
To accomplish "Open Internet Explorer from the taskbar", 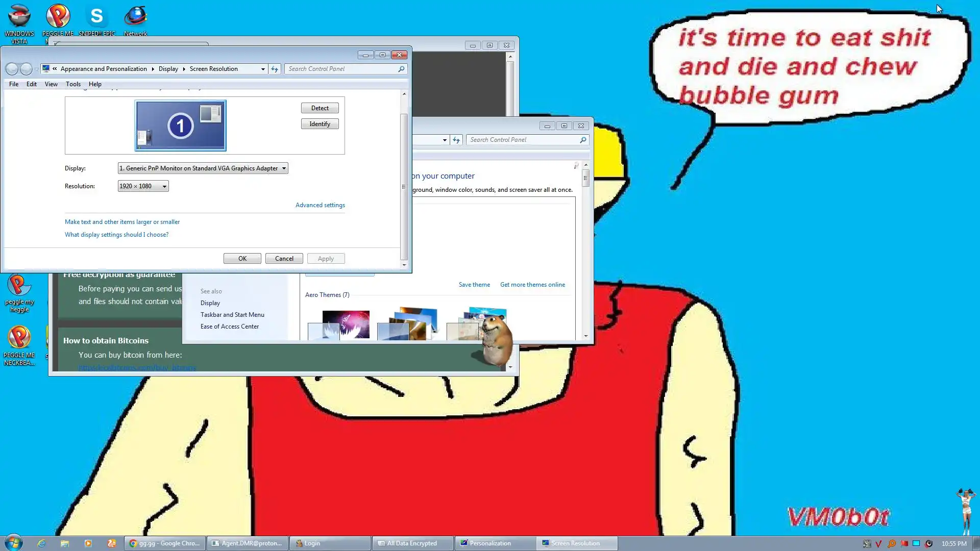I will click(41, 543).
